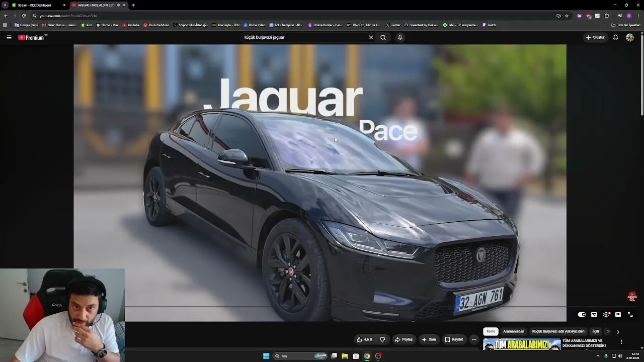Open the Tüm Yer İşaretleri folder

(626, 25)
